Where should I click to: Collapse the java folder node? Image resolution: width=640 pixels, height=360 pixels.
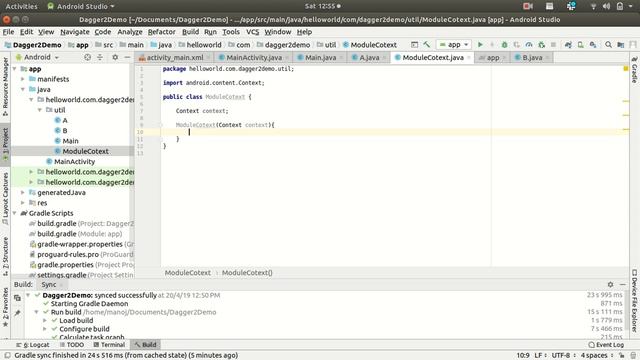[23, 89]
